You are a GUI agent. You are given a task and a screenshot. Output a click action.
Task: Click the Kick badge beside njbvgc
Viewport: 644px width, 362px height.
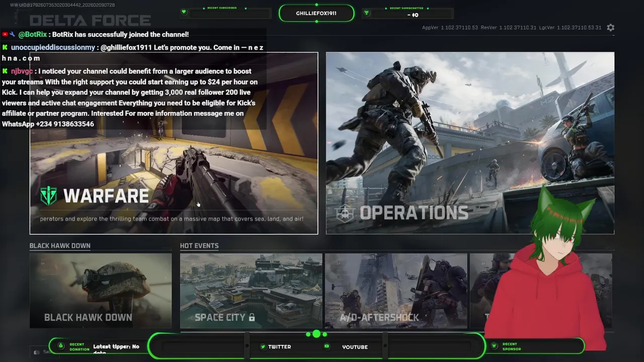[5, 71]
